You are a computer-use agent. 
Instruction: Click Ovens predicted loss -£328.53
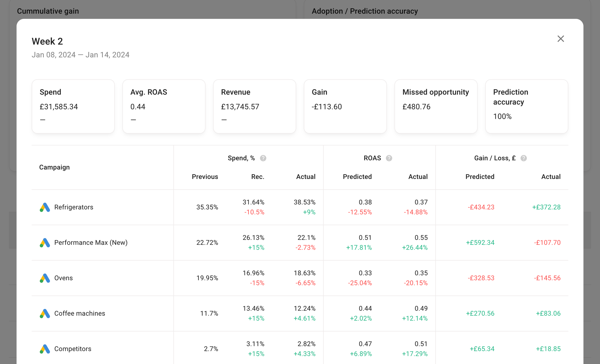(x=481, y=278)
